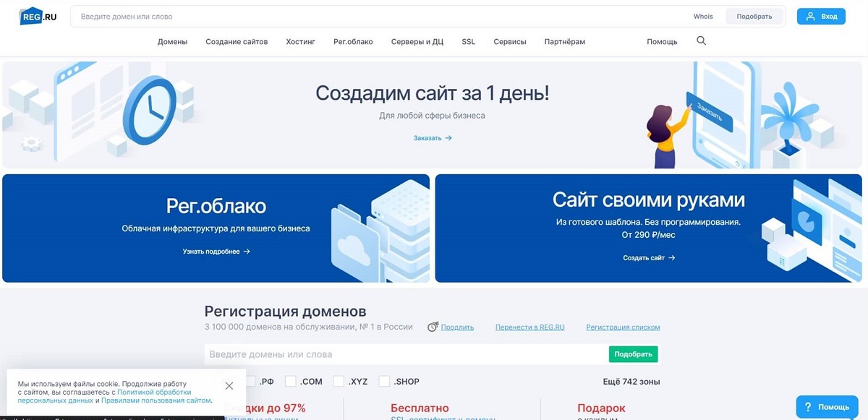
Task: Check the .SHOP domain zone checkbox
Action: click(385, 381)
